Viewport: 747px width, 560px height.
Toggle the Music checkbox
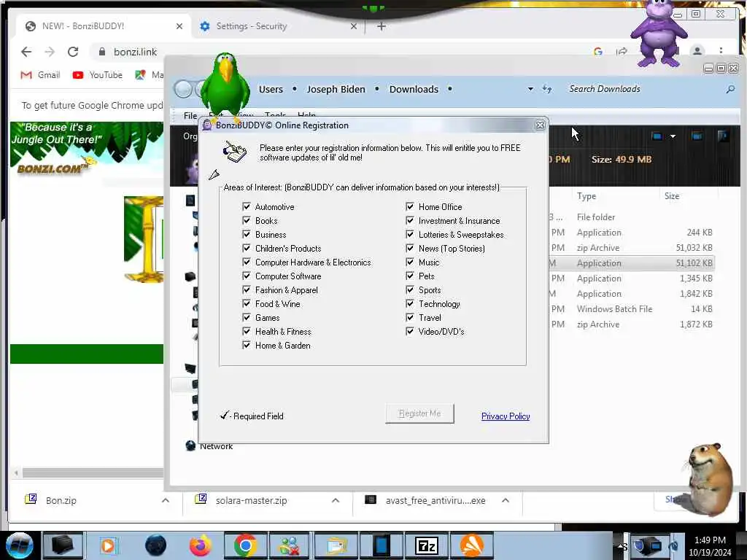click(410, 262)
